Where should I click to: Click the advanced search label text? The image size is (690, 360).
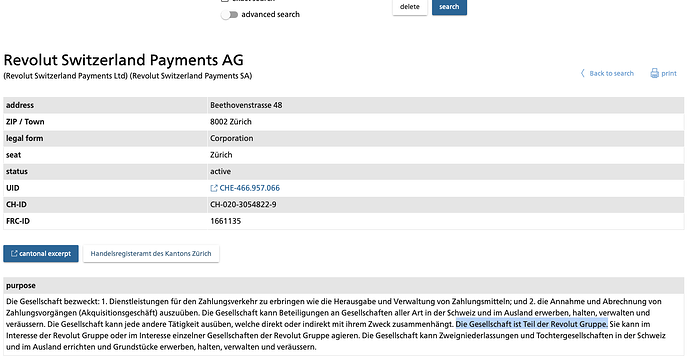pyautogui.click(x=270, y=15)
